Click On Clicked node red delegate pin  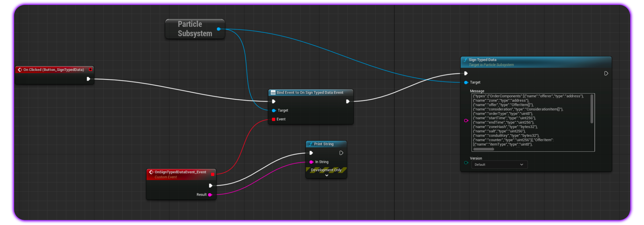(x=90, y=69)
